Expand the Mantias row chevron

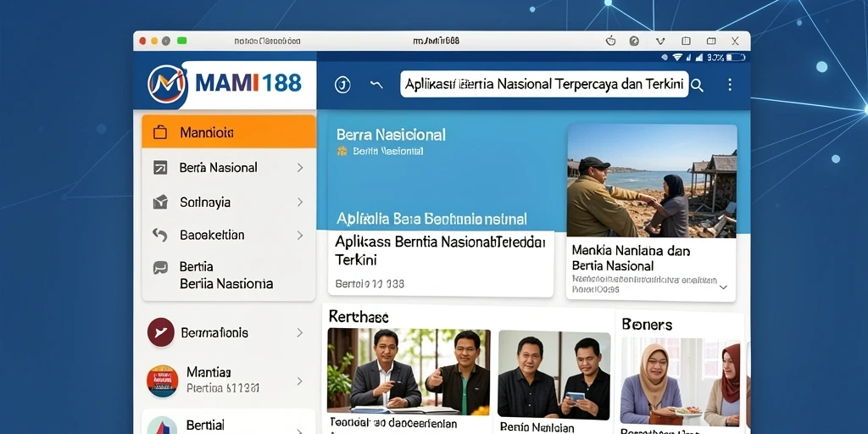click(x=299, y=381)
